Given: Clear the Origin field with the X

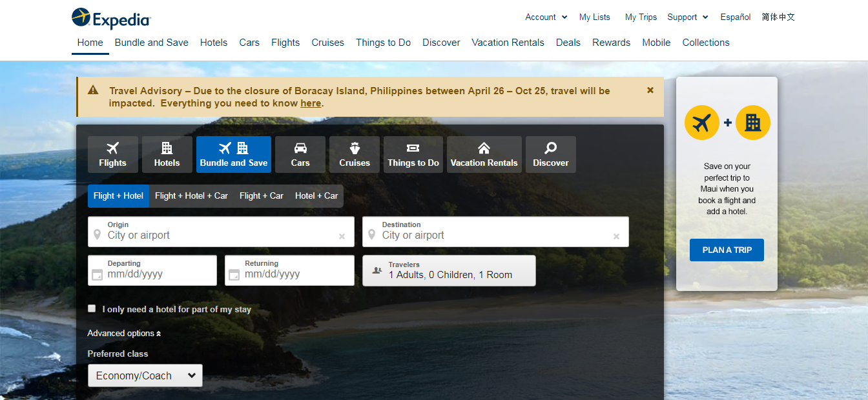Looking at the screenshot, I should point(342,237).
